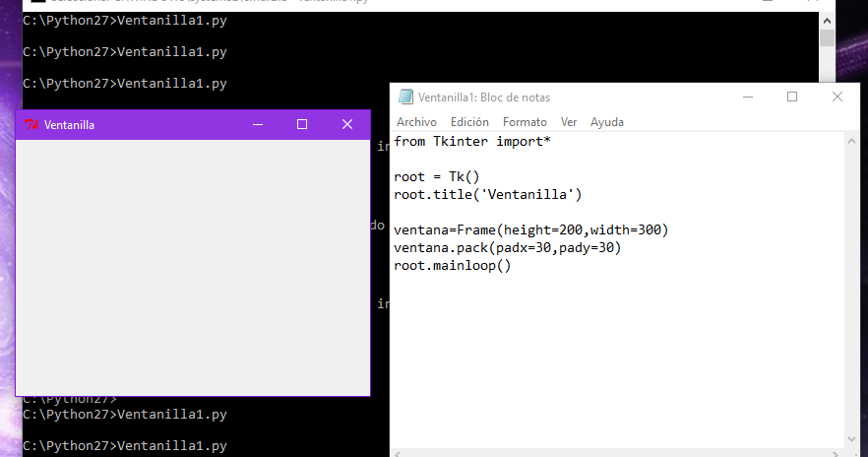Open the Ayuda menu in Notepad
The width and height of the screenshot is (868, 457).
(x=606, y=122)
